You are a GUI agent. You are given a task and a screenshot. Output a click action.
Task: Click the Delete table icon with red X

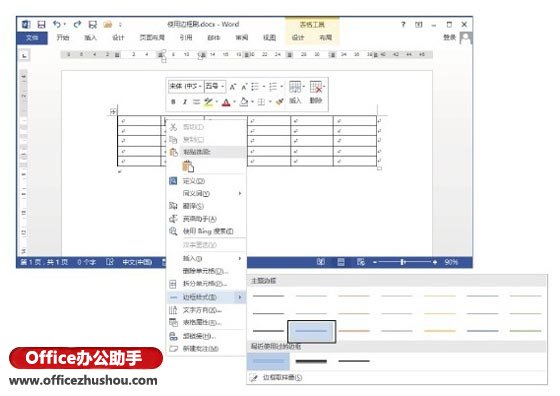click(x=316, y=87)
